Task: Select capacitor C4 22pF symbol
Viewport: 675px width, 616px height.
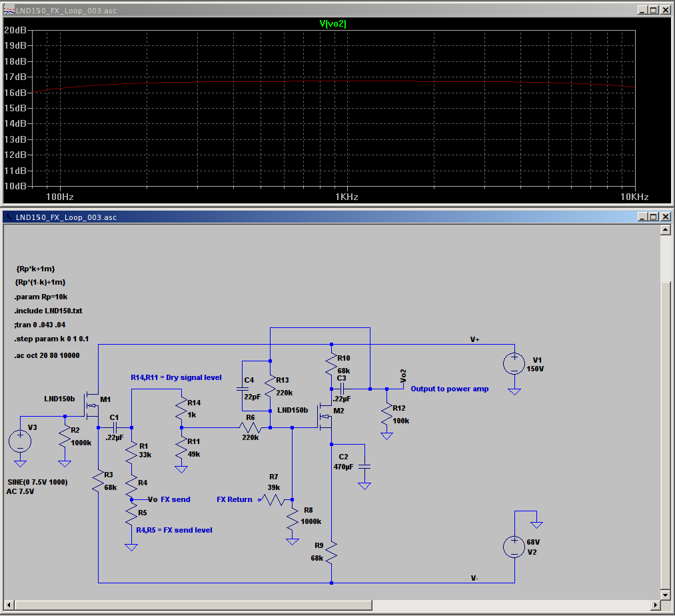Action: pos(243,389)
